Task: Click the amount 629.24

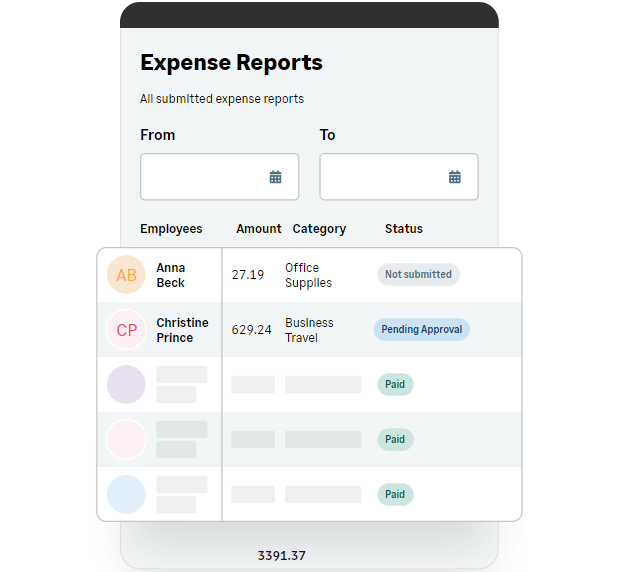Action: tap(251, 330)
